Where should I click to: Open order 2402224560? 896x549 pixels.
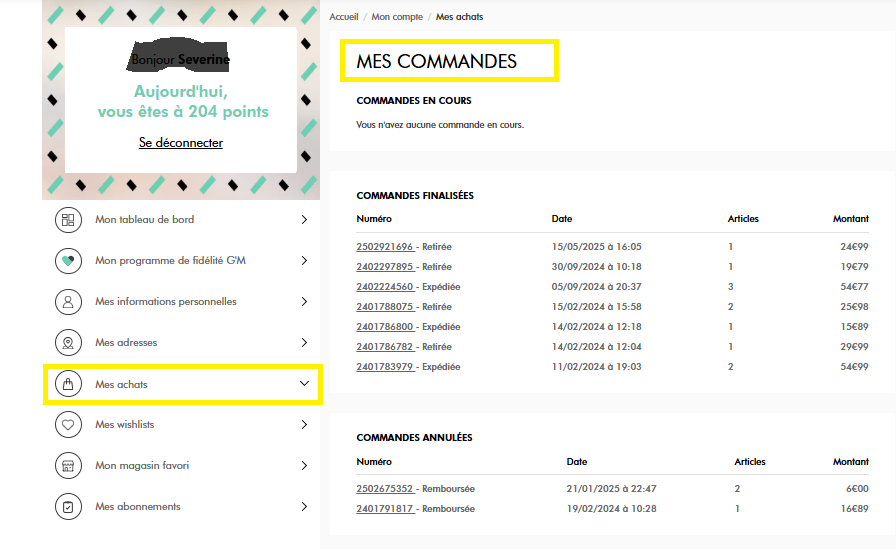[x=385, y=287]
